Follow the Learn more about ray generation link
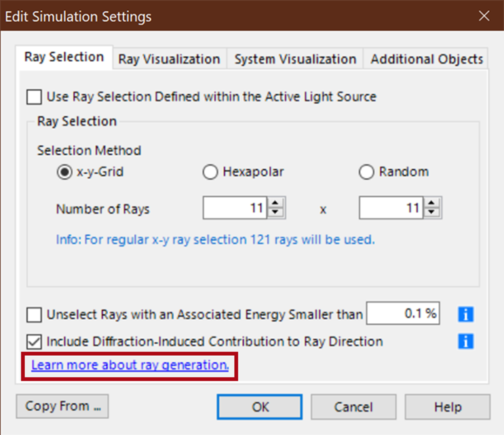This screenshot has height=435, width=504. [x=130, y=365]
